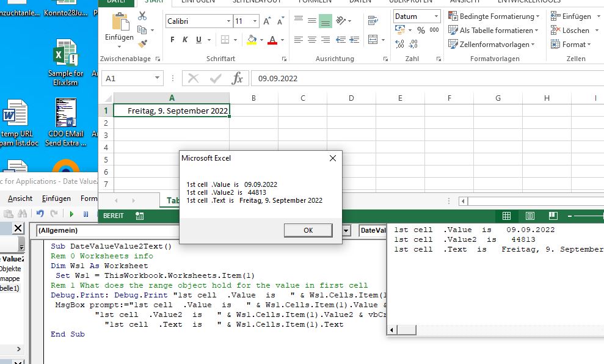Toggle the highlighted bottom align button
Viewport: 604px width, 364px height.
(x=326, y=21)
